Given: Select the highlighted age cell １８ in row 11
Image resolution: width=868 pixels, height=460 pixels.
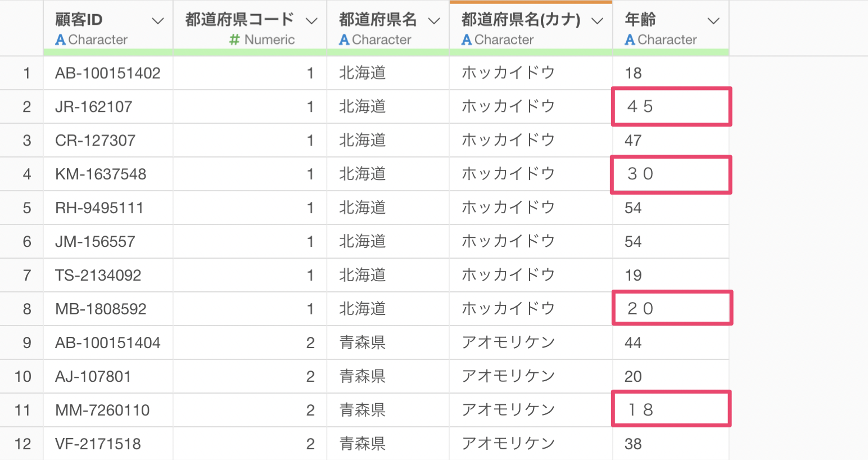Looking at the screenshot, I should [x=671, y=409].
